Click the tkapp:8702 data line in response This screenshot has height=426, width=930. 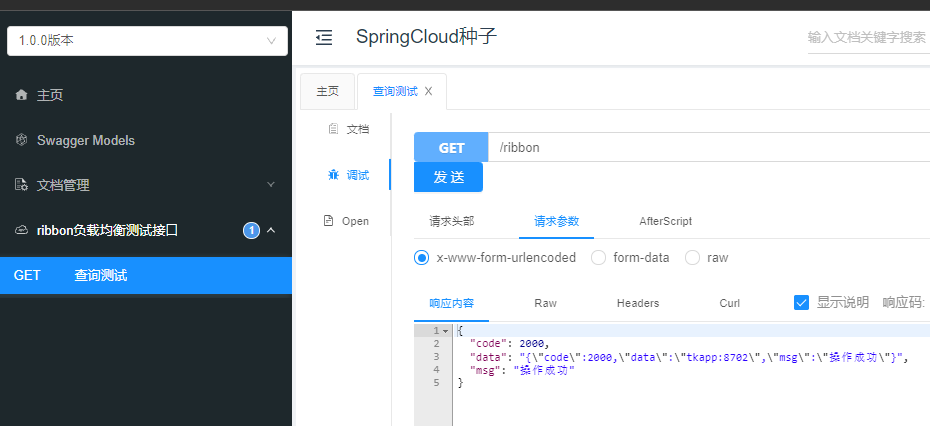point(689,357)
